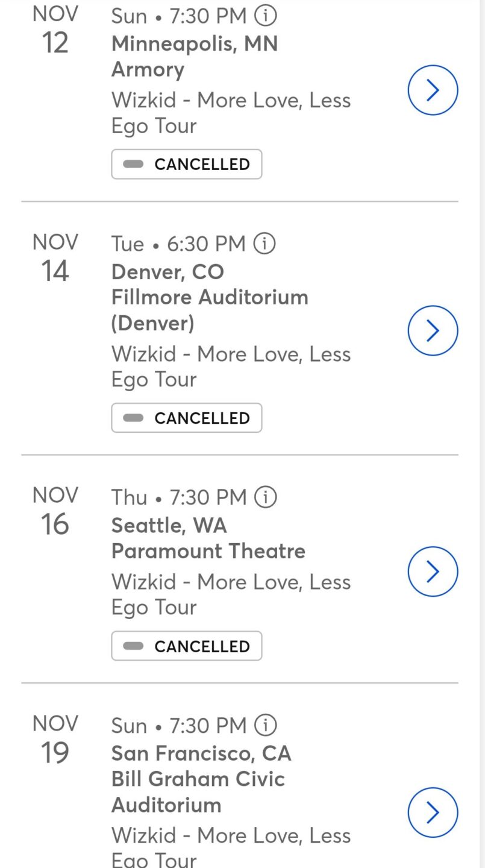485x868 pixels.
Task: Select the Nov 12 date label
Action: [55, 30]
